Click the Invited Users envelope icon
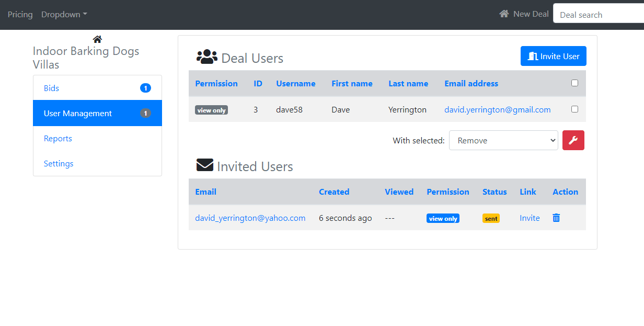 coord(204,165)
